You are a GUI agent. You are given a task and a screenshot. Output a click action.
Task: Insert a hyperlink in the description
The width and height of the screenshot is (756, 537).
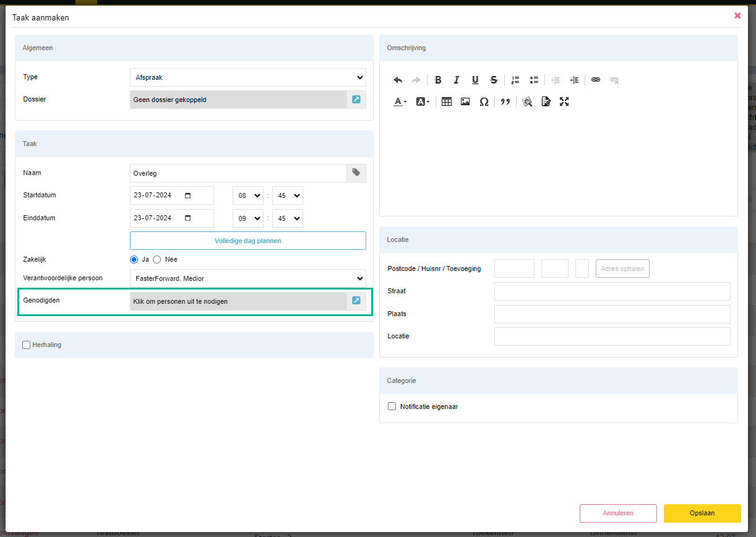[596, 80]
